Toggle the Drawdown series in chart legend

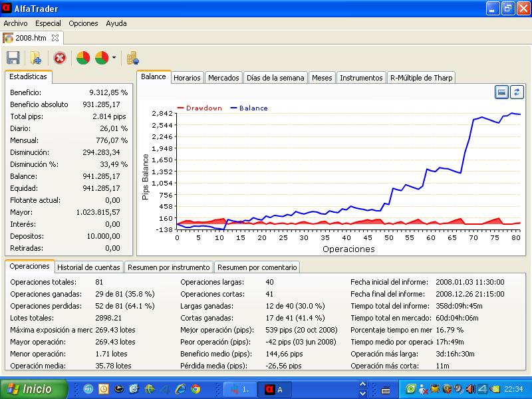click(199, 108)
